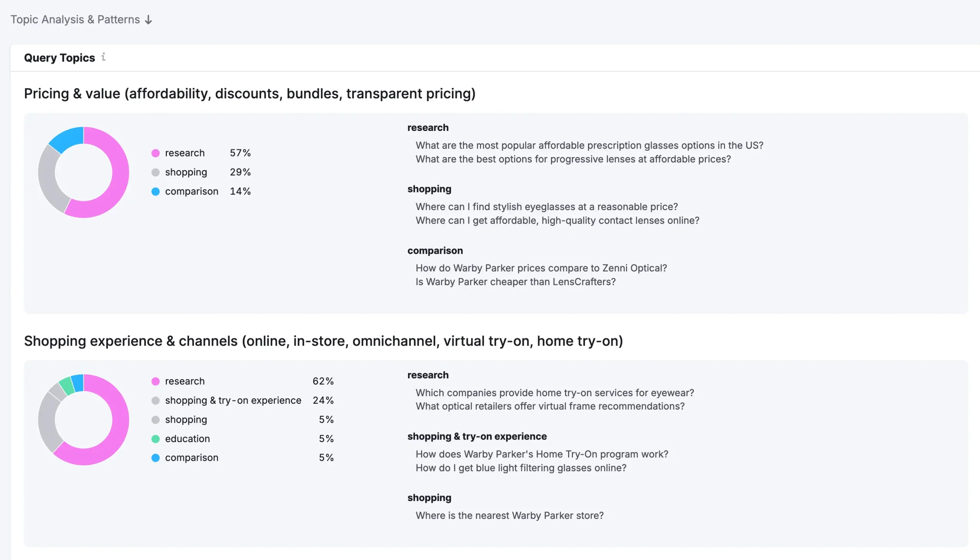Screen dimensions: 980x560
Task: Click the Shopping experience & channels heading
Action: (323, 341)
